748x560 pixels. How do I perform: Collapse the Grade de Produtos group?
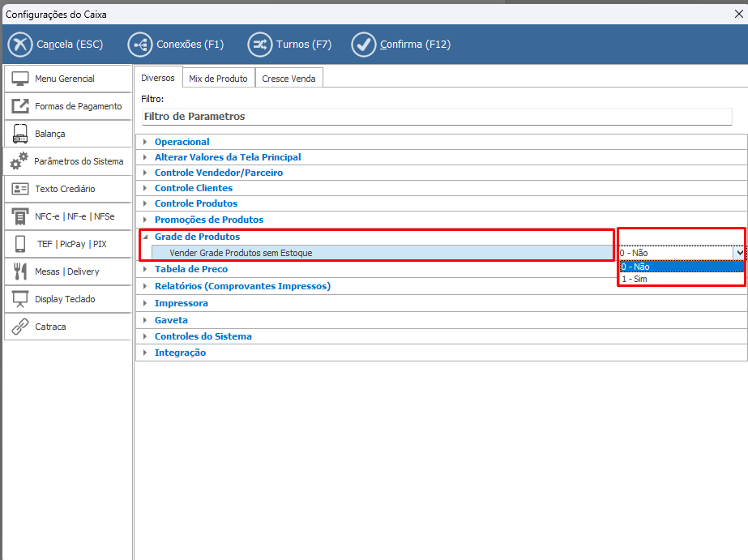[x=145, y=237]
